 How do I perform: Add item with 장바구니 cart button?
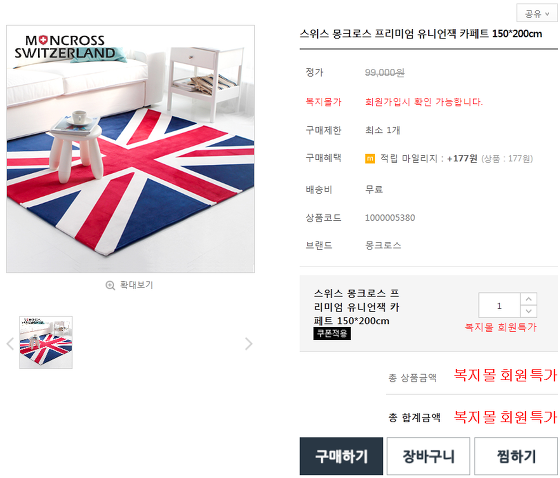pyautogui.click(x=428, y=456)
